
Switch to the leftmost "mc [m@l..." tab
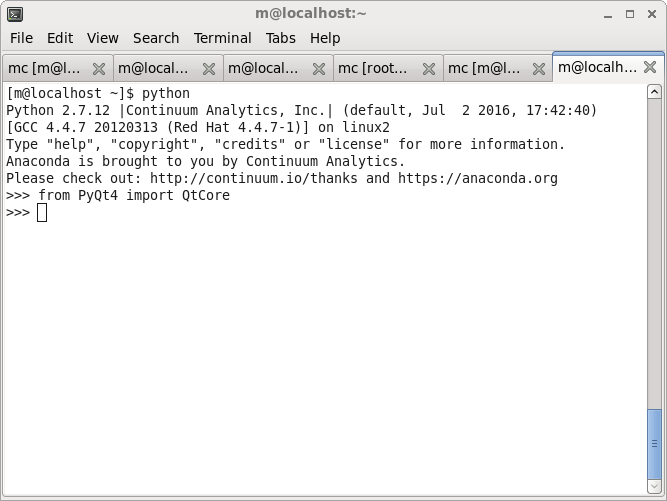[45, 69]
